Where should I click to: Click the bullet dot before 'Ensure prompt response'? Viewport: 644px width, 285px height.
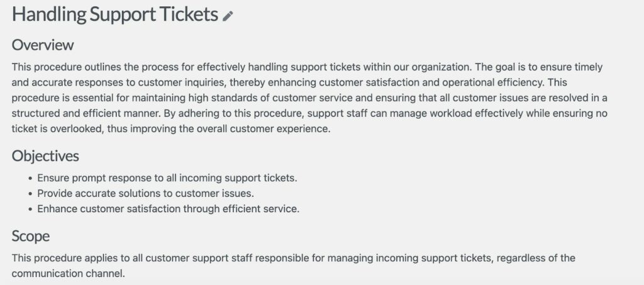click(31, 179)
